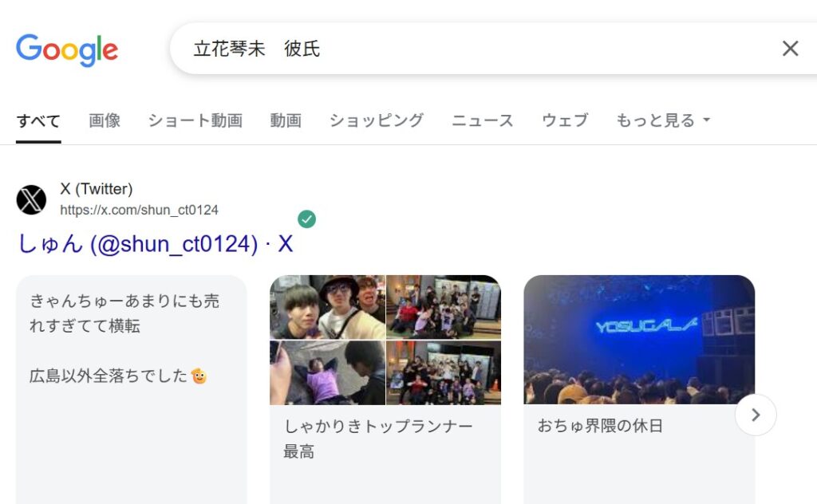Switch to the ショッピング tab

tap(377, 120)
